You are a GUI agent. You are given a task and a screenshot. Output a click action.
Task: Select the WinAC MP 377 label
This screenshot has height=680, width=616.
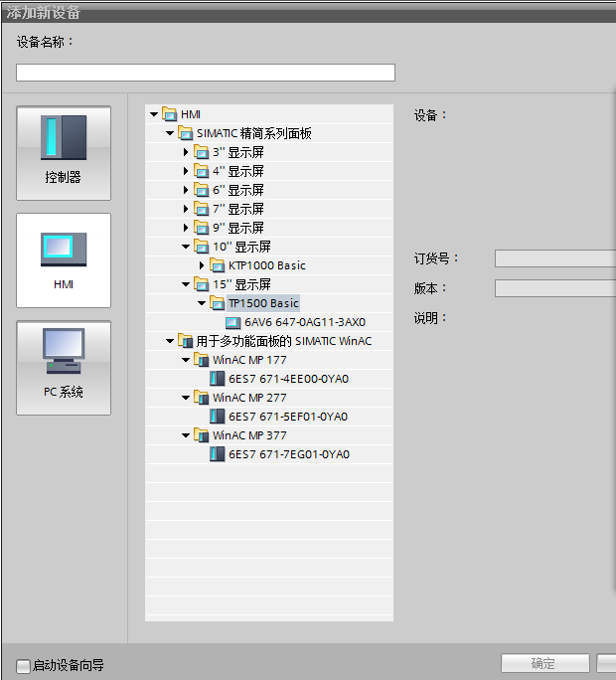pyautogui.click(x=249, y=435)
